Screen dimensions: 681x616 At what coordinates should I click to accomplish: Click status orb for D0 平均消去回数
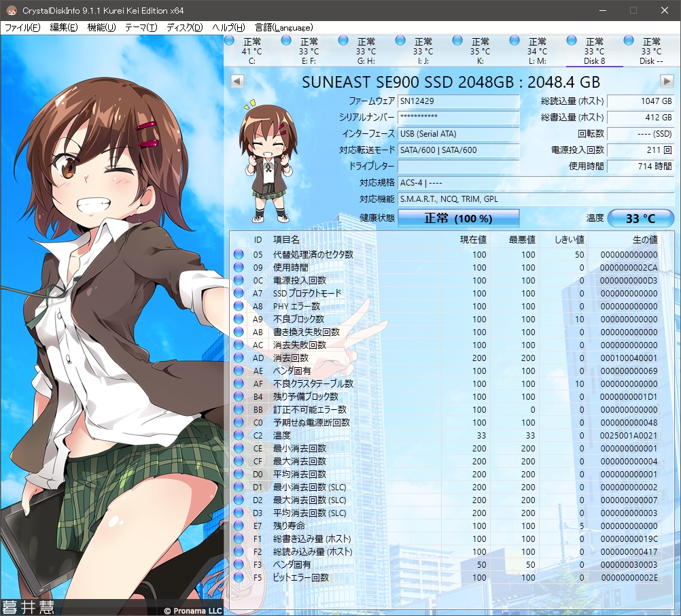click(x=239, y=474)
